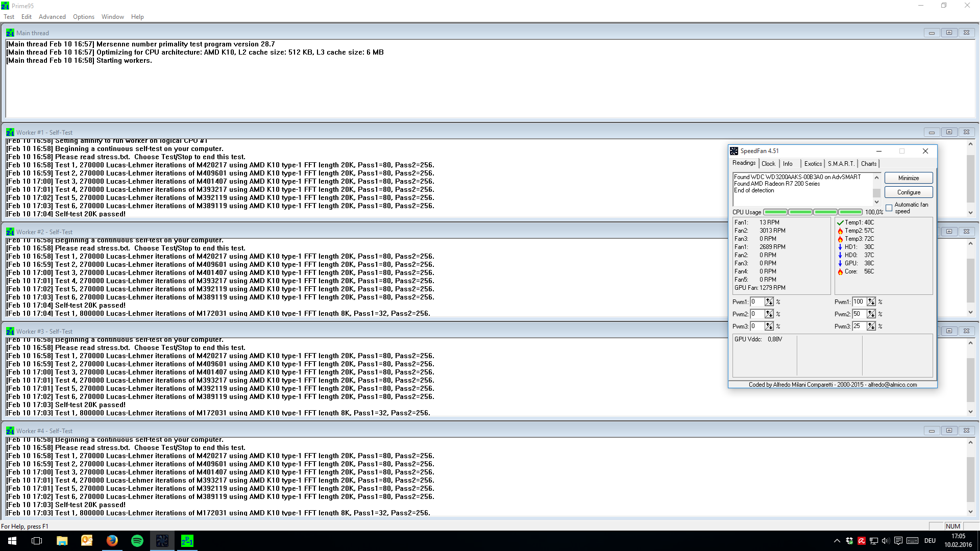Adjust right-side Pwm3 25% spinner arrows

(871, 326)
